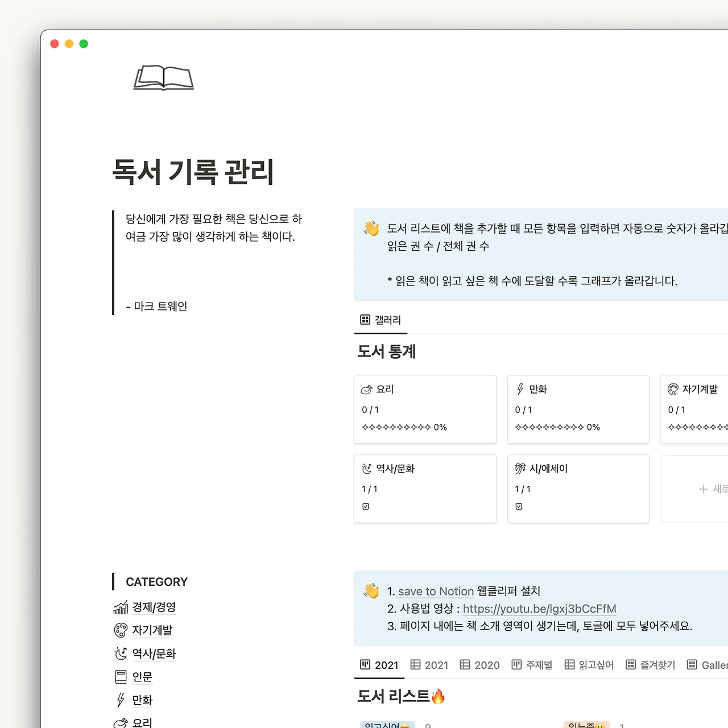Image resolution: width=728 pixels, height=728 pixels.
Task: Click the open book page icon
Action: (164, 78)
